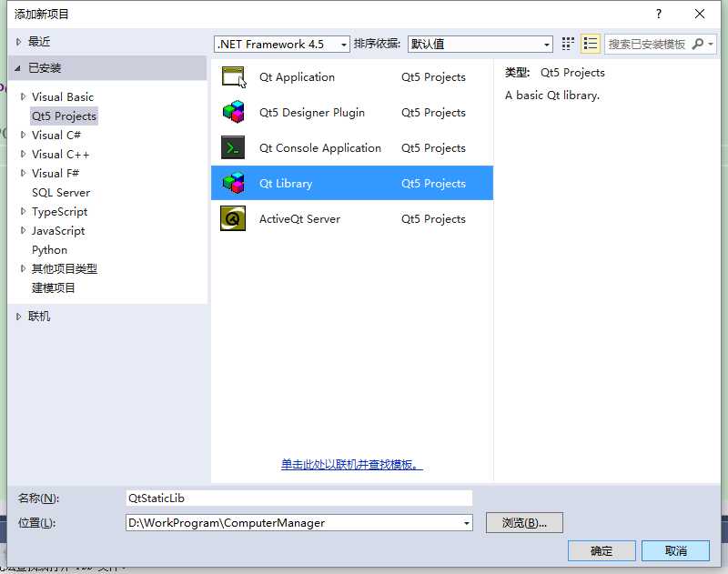This screenshot has height=574, width=728.
Task: Open the dialog help question mark
Action: tap(658, 14)
